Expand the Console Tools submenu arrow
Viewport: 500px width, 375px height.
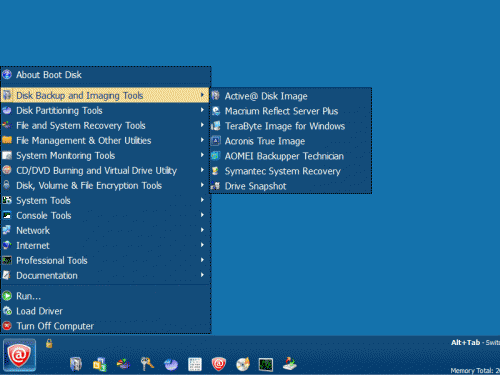click(x=202, y=215)
